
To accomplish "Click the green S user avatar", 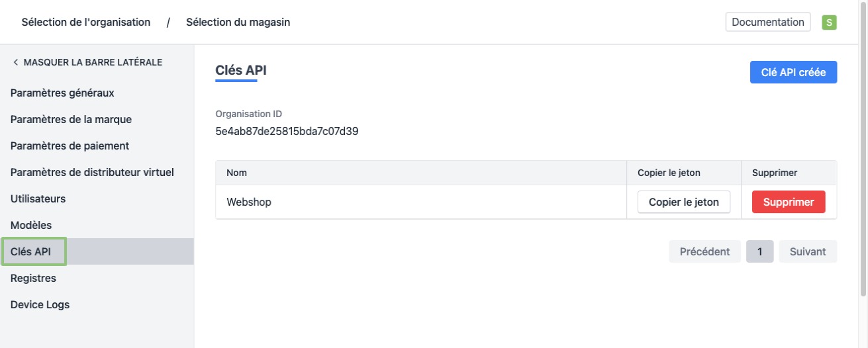I will 829,22.
